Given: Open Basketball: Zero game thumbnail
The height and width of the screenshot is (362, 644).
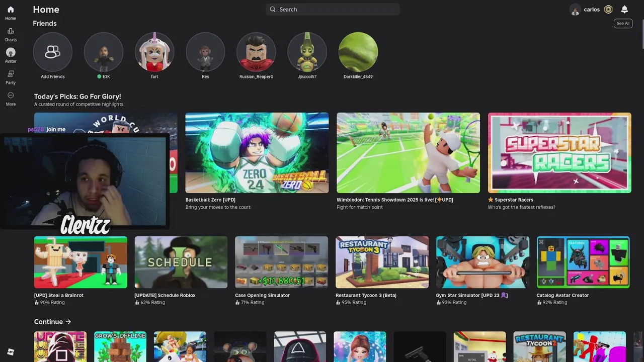Looking at the screenshot, I should pos(257,153).
